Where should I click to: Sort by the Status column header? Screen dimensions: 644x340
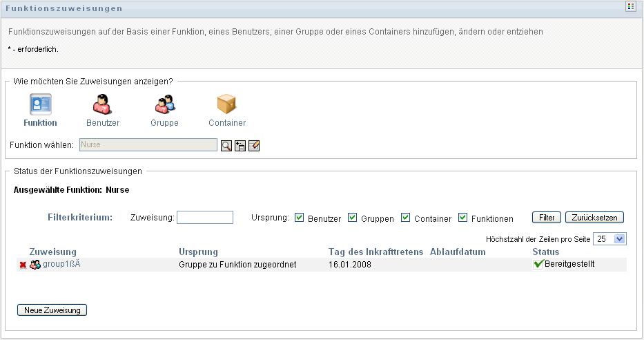[x=546, y=252]
